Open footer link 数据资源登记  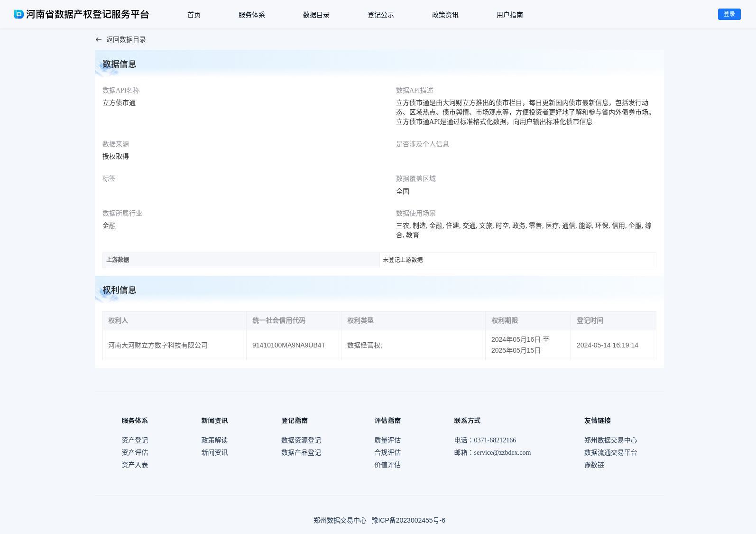(301, 440)
